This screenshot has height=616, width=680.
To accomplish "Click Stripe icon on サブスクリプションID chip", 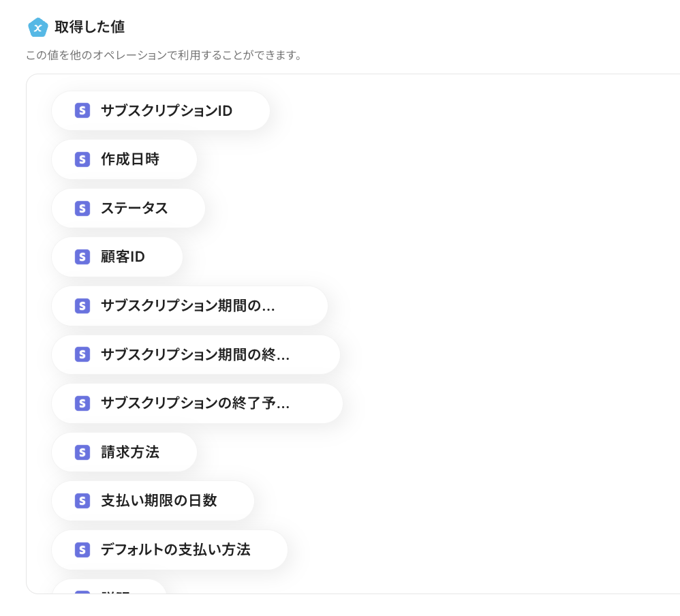I will [82, 110].
